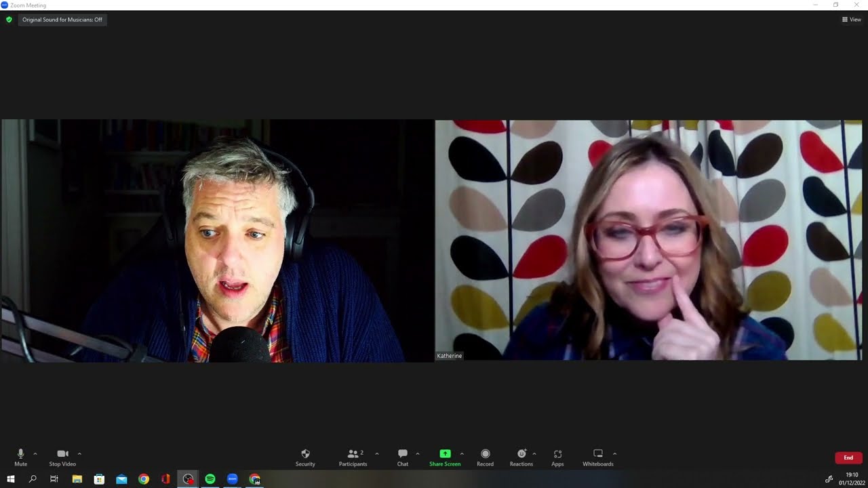Screen dimensions: 868x488
Task: Click green encryption shield icon
Action: [x=9, y=20]
